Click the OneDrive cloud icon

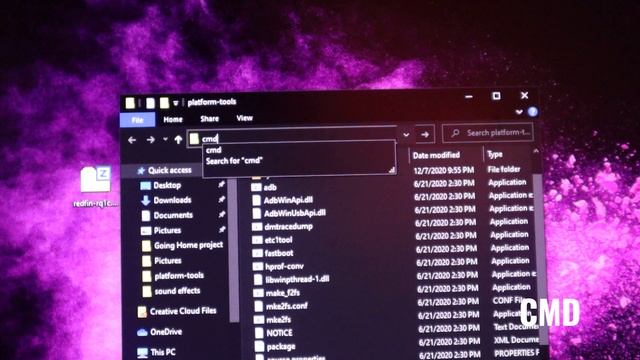142,333
